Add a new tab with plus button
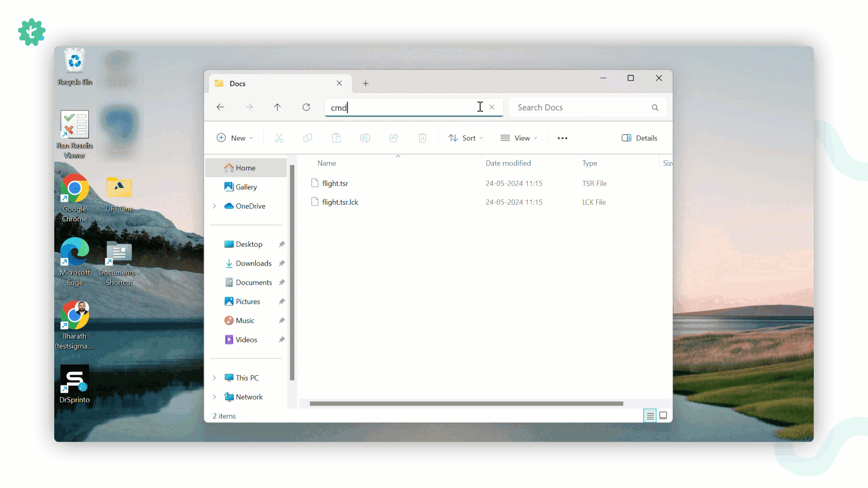Screen dimensions: 868x488 366,84
